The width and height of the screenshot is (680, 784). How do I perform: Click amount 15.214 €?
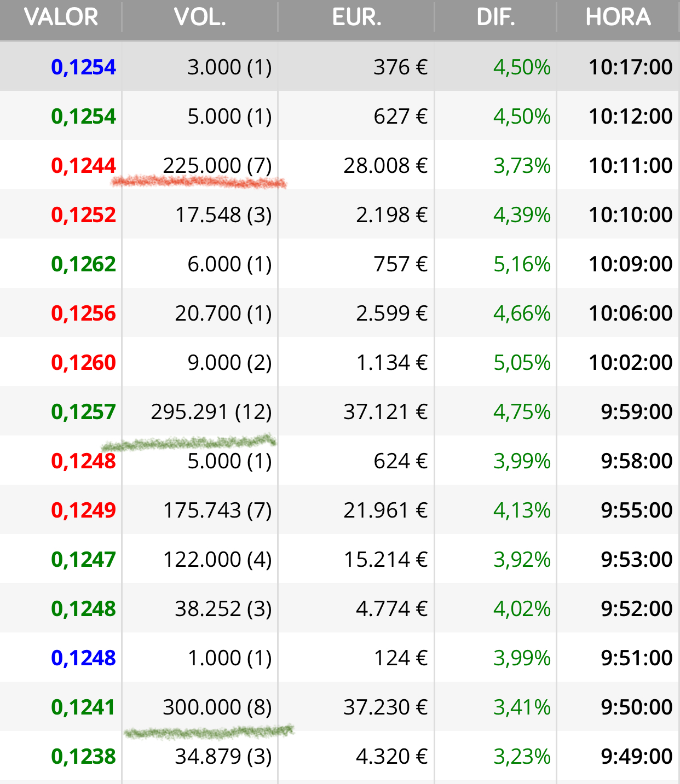pyautogui.click(x=385, y=560)
